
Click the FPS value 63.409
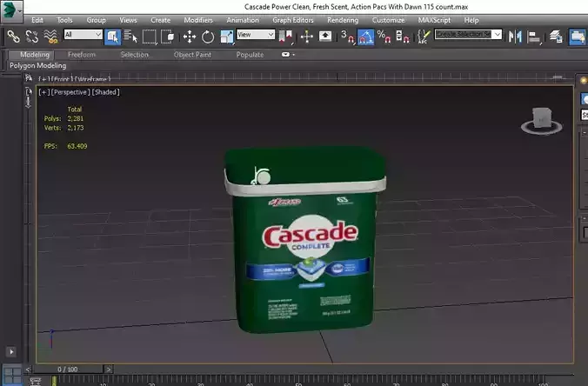[x=77, y=146]
